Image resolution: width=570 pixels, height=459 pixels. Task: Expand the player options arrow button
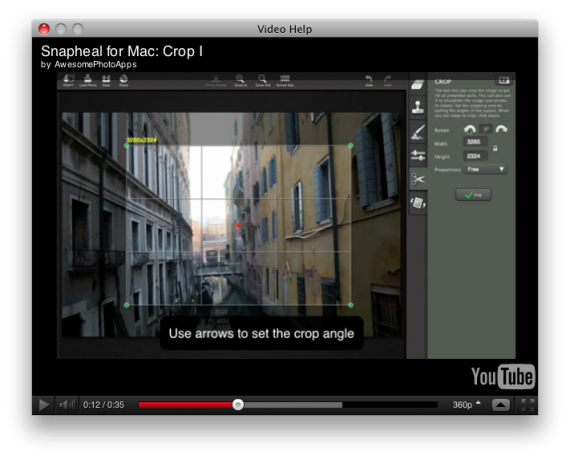pos(501,405)
